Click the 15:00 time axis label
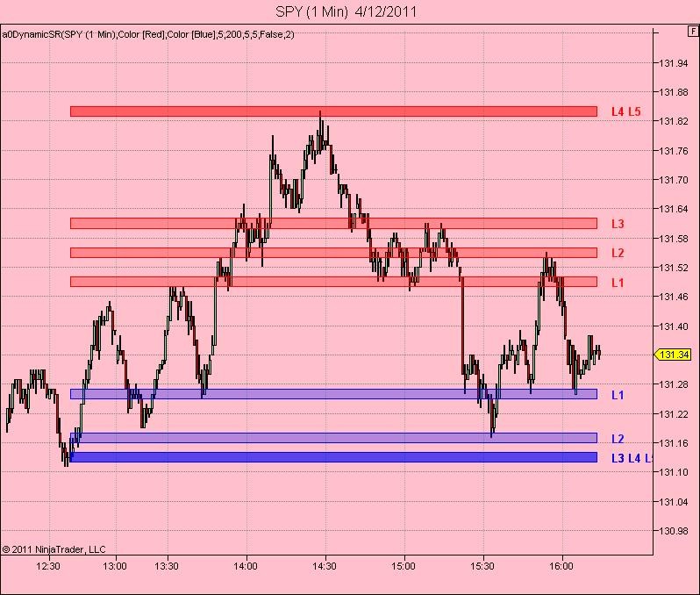 point(404,566)
